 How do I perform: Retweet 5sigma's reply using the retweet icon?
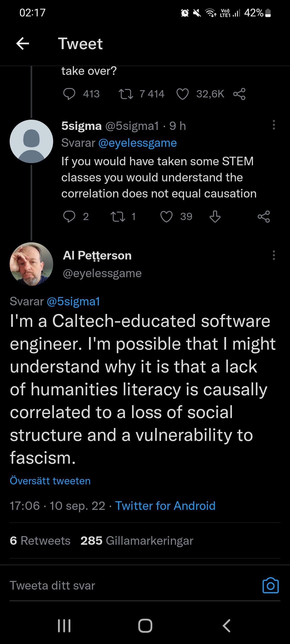(118, 216)
